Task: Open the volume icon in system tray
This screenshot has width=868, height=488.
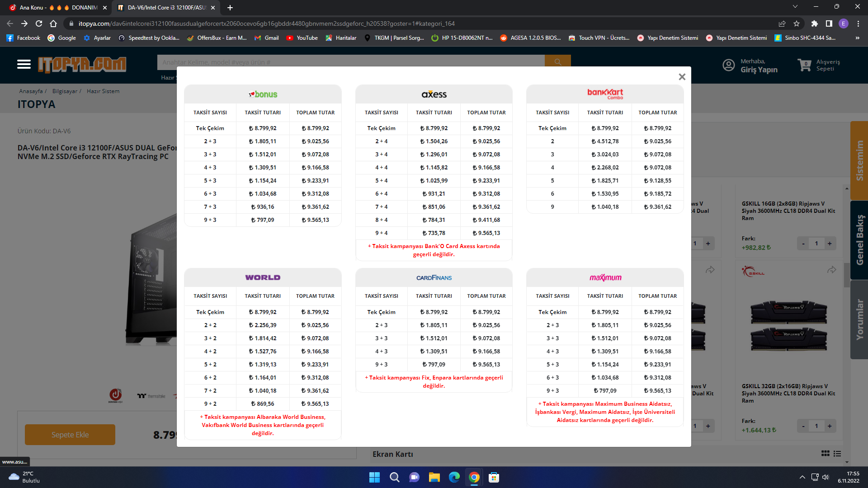Action: click(826, 477)
